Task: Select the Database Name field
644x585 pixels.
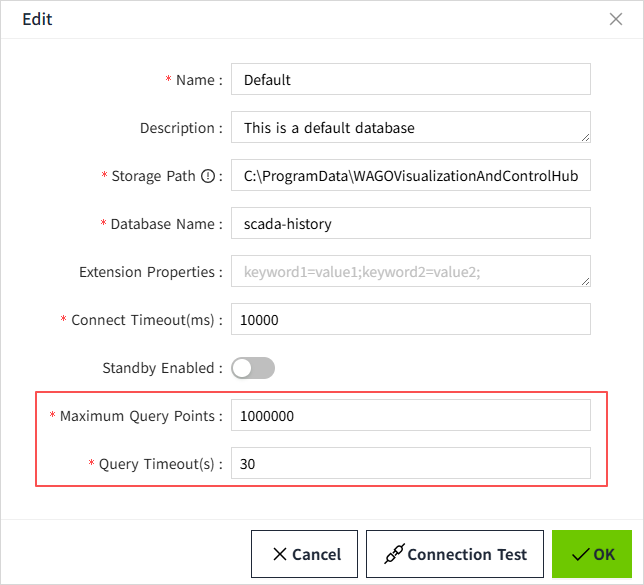Action: [x=410, y=224]
